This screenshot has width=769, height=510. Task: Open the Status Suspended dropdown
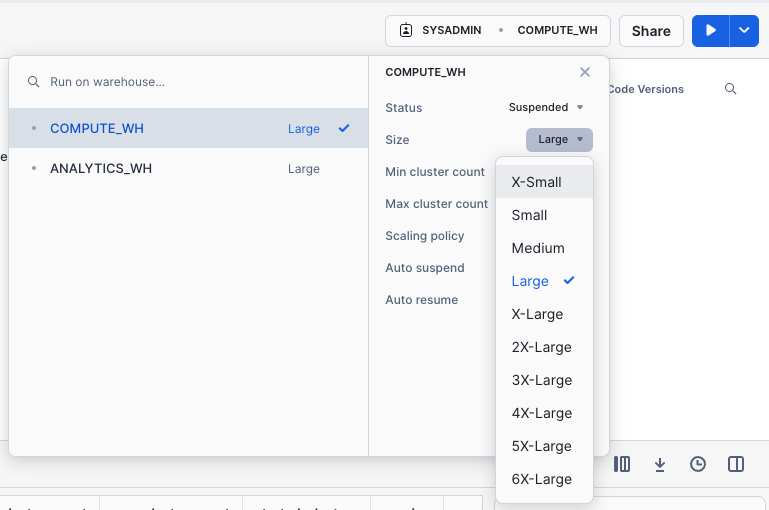[545, 107]
